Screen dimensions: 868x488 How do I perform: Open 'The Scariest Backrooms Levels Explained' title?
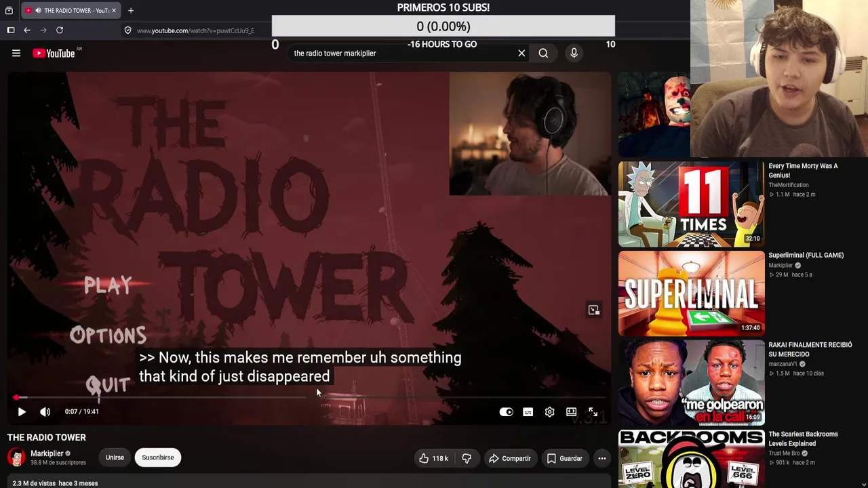pos(803,439)
